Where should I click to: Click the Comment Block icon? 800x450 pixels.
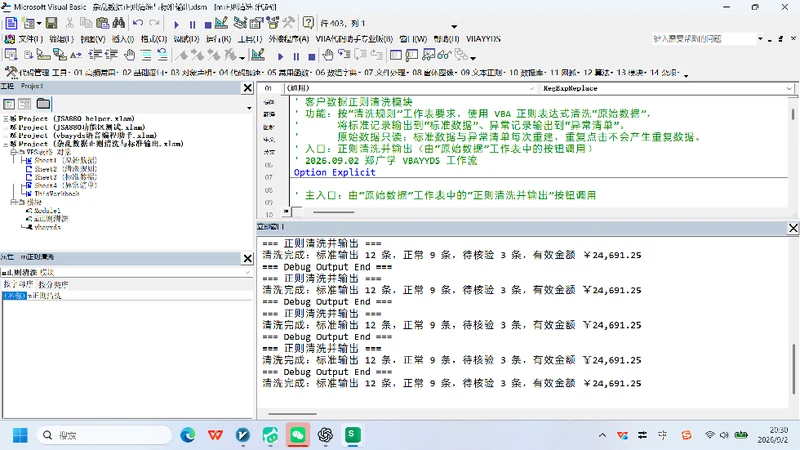146,55
